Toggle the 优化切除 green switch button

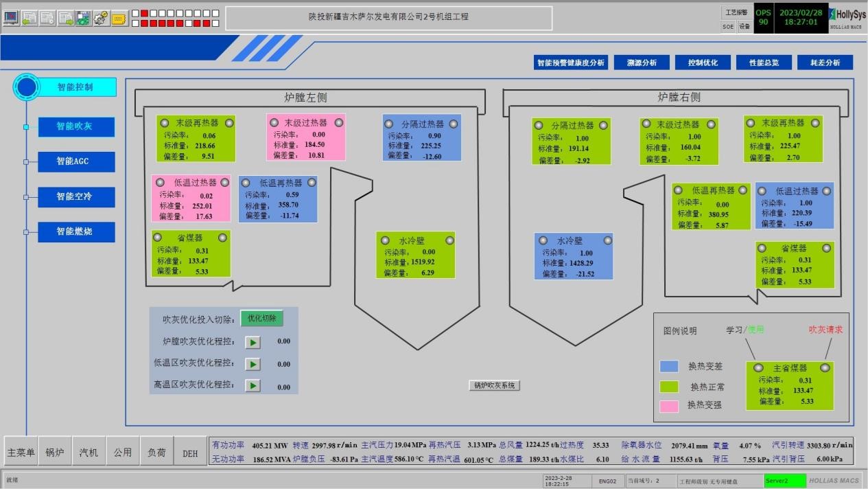click(261, 319)
